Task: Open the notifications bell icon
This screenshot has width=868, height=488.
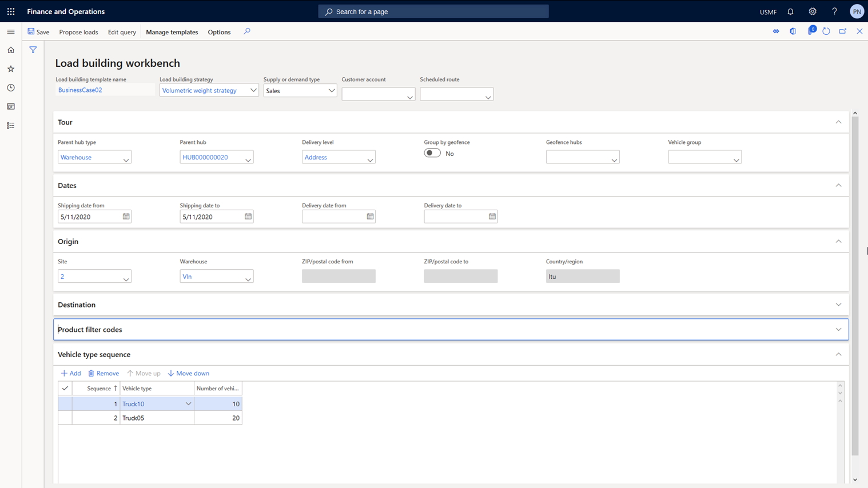Action: [x=790, y=11]
